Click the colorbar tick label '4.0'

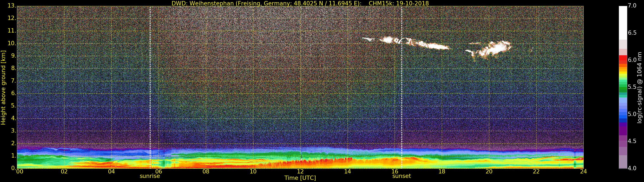click(632, 168)
